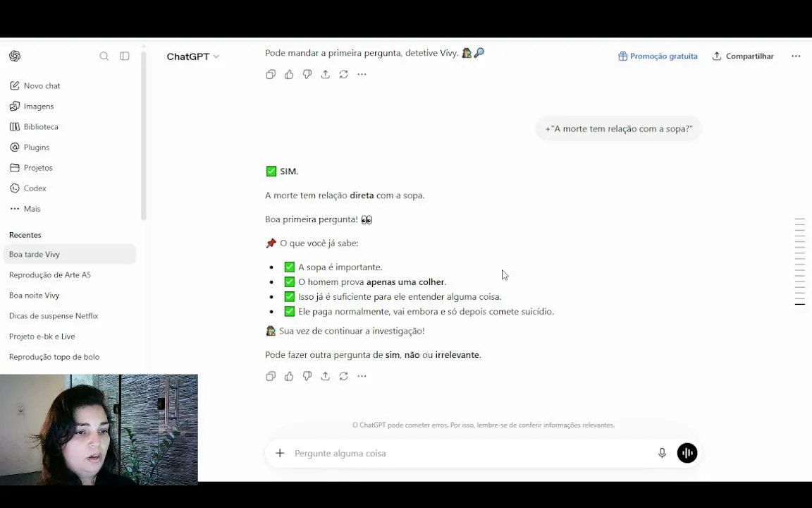
Task: Open the Projeto e-bk e Live chat
Action: [x=69, y=337]
